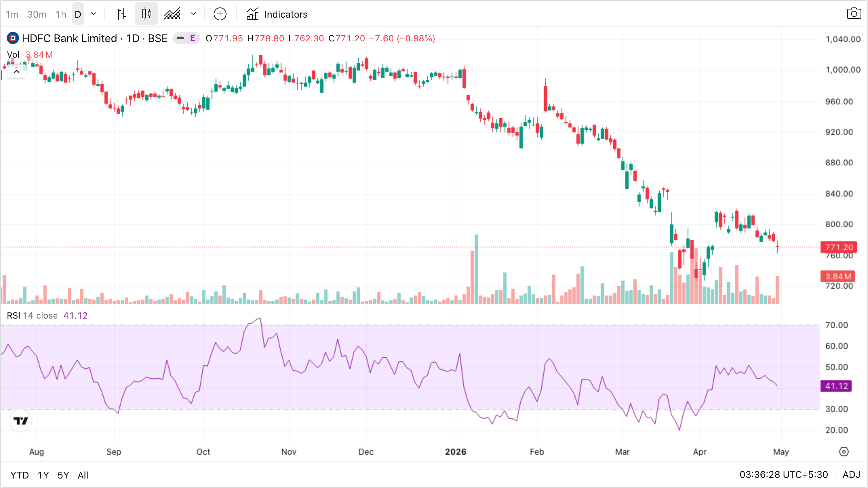The width and height of the screenshot is (868, 488).
Task: Click the 3.84 M volume axis label
Action: tap(838, 276)
